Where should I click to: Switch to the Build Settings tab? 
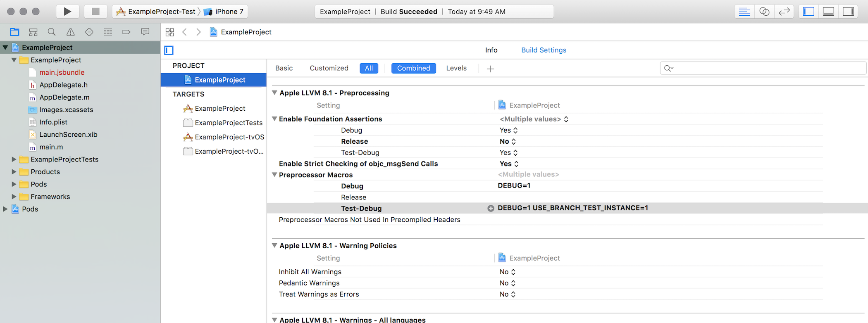(x=544, y=50)
